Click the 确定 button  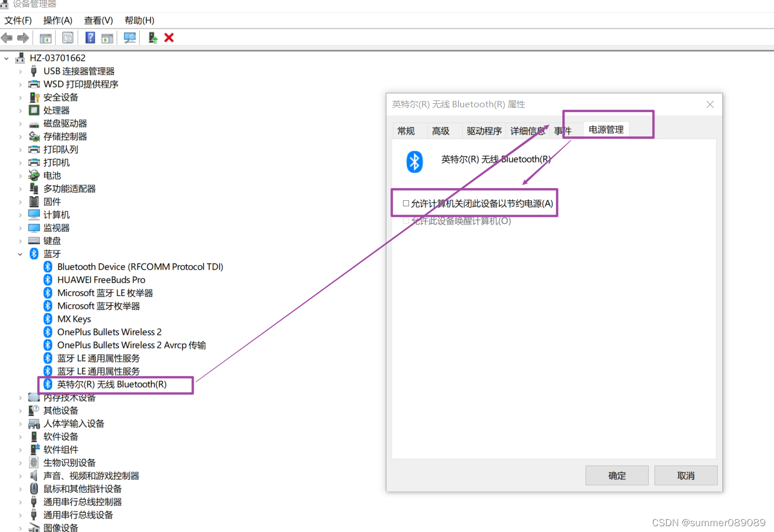[617, 476]
